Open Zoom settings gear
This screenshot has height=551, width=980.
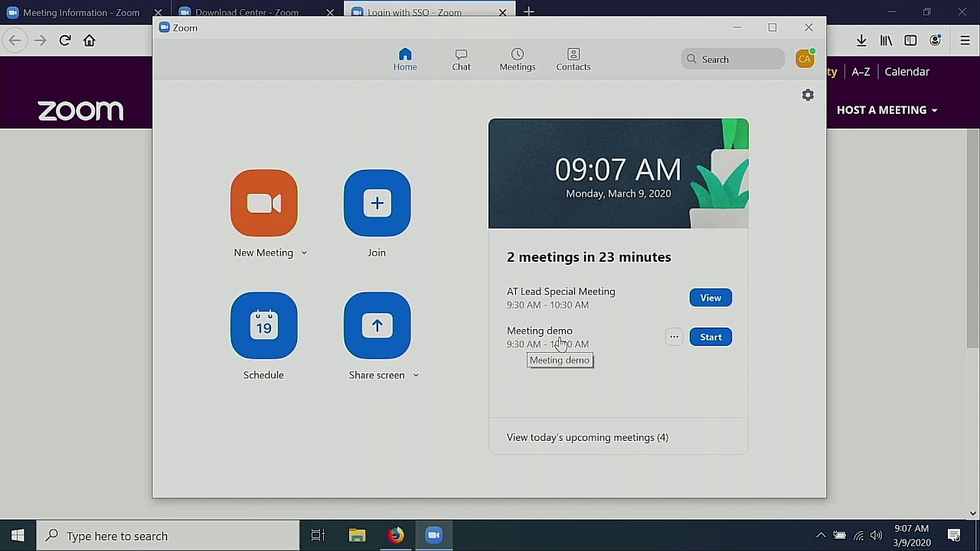808,95
